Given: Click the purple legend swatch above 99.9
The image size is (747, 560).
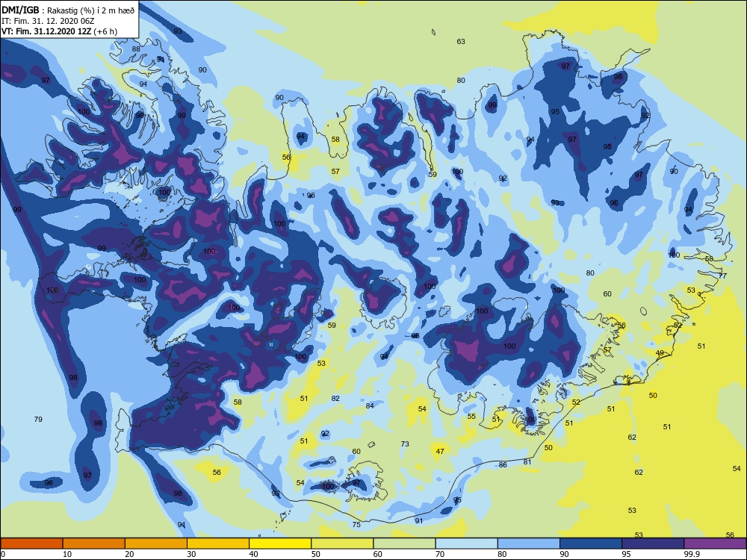Looking at the screenshot, I should [715, 544].
